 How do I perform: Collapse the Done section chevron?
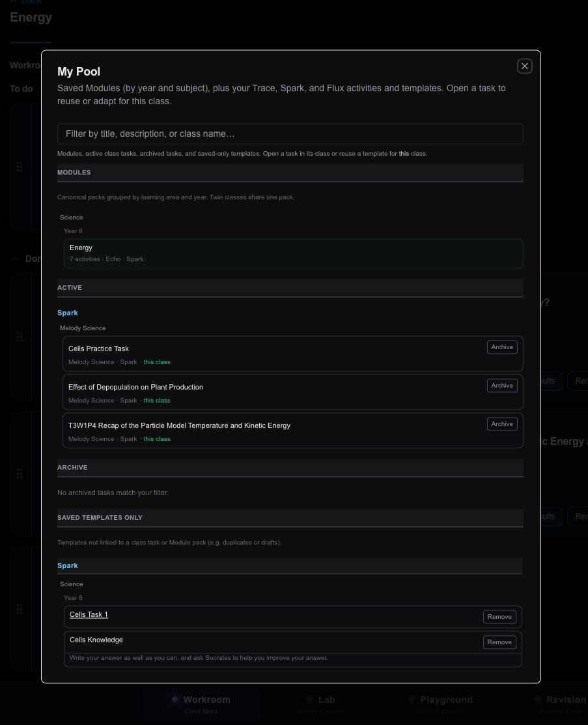15,259
